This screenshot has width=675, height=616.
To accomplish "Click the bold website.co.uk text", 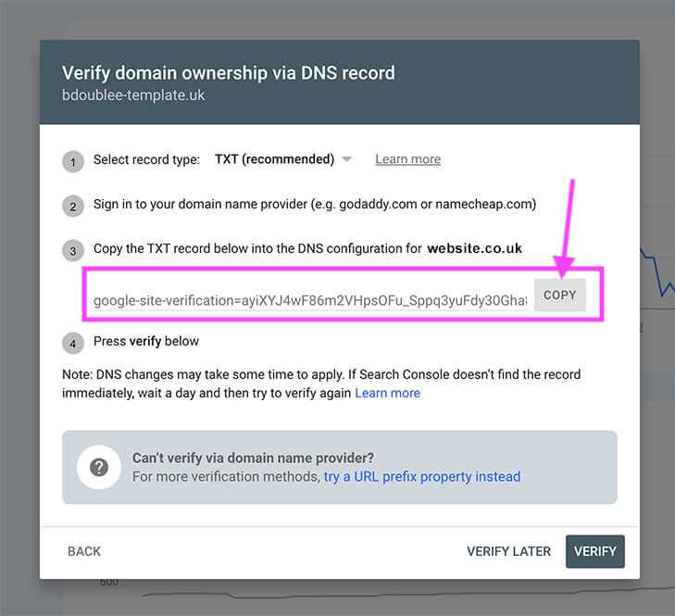I will pyautogui.click(x=474, y=248).
